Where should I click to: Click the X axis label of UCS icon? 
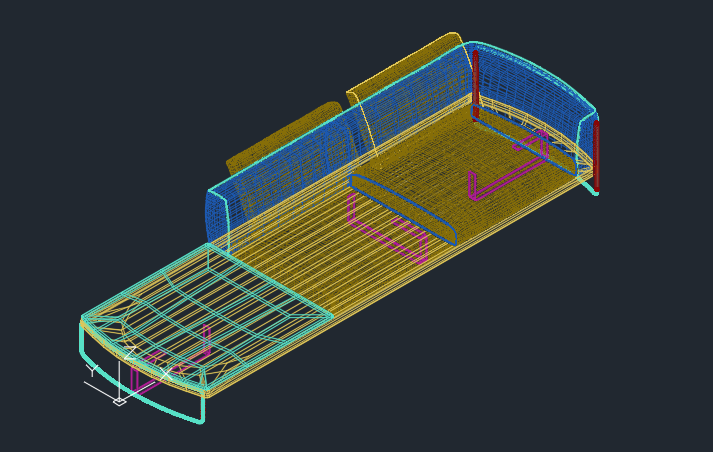point(166,374)
